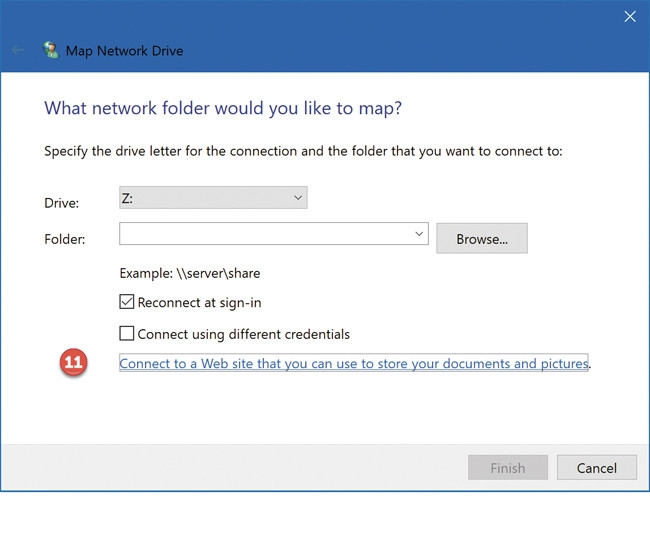Click inside the Folder path text field
Image resolution: width=650 pixels, height=534 pixels.
click(265, 234)
